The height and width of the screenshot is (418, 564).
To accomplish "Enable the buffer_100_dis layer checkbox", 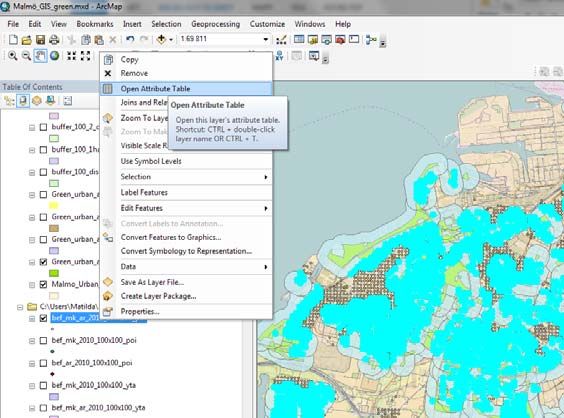I will pos(43,172).
